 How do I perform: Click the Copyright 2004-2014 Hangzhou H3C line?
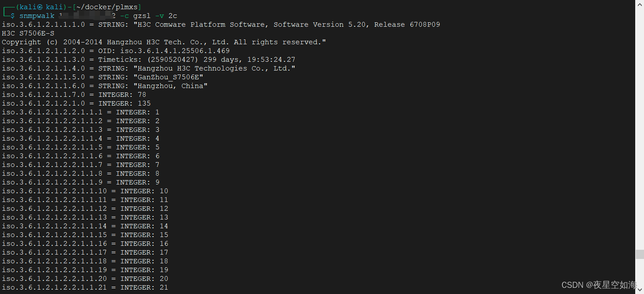coord(164,42)
